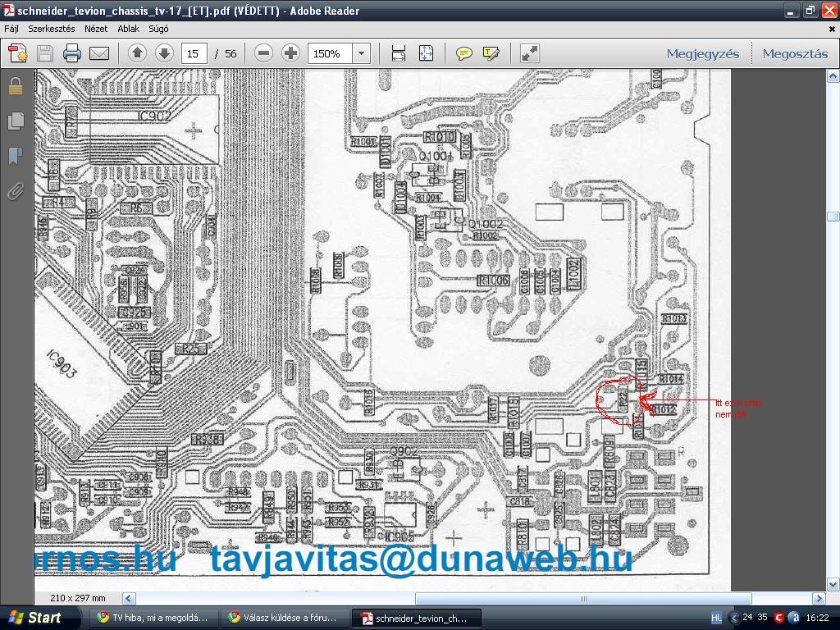Zoom in with plus button

(291, 53)
